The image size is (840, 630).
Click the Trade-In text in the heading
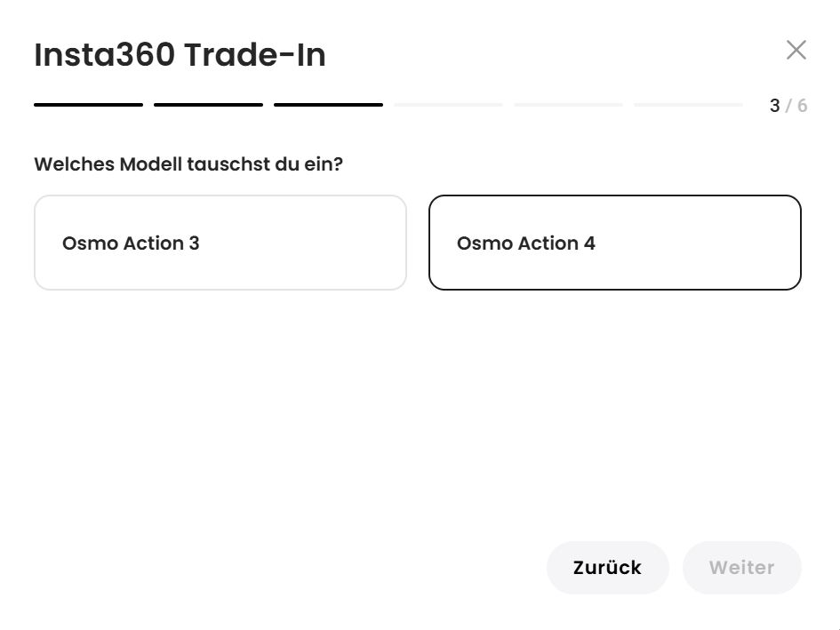click(x=254, y=55)
